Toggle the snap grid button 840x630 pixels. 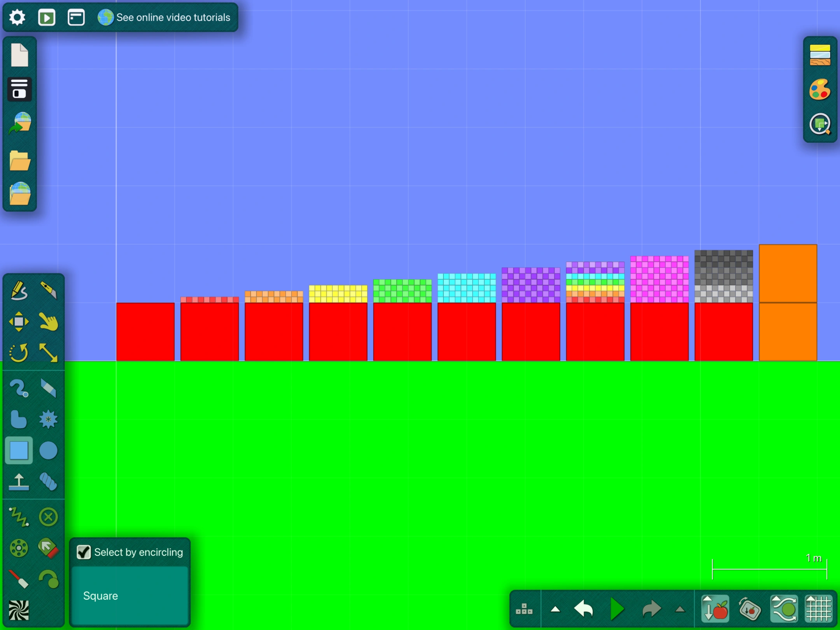pos(818,609)
